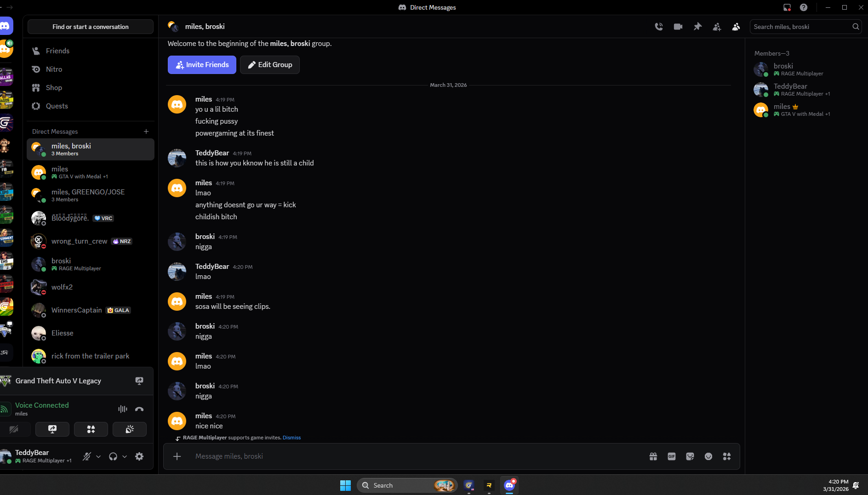Create a new DM with plus icon
The height and width of the screenshot is (495, 868).
pos(146,131)
